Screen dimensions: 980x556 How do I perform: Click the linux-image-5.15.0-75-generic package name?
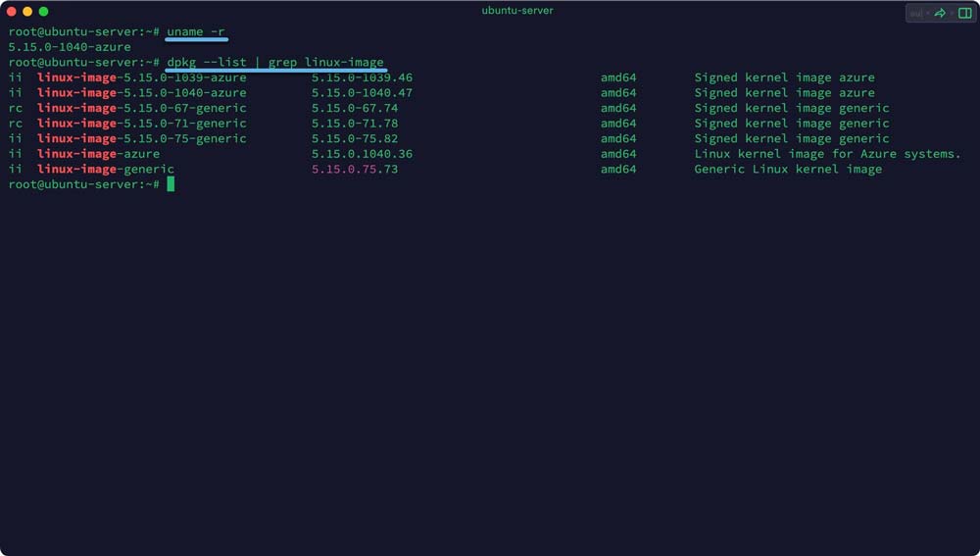[142, 138]
